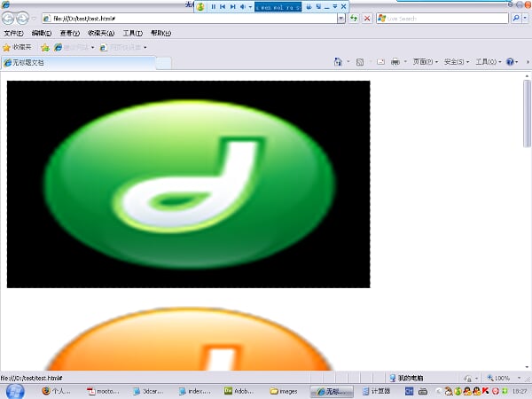Click the vertical scrollbar thumb
The height and width of the screenshot is (399, 532).
click(x=527, y=113)
